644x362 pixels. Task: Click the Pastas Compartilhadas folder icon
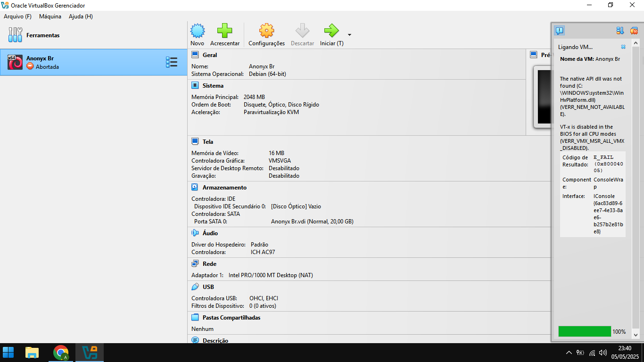(195, 317)
